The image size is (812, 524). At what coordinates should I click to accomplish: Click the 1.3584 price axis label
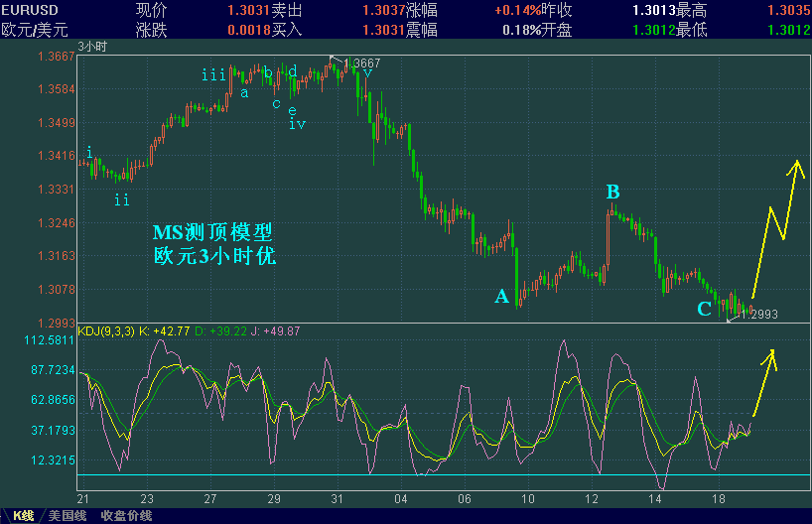[57, 89]
